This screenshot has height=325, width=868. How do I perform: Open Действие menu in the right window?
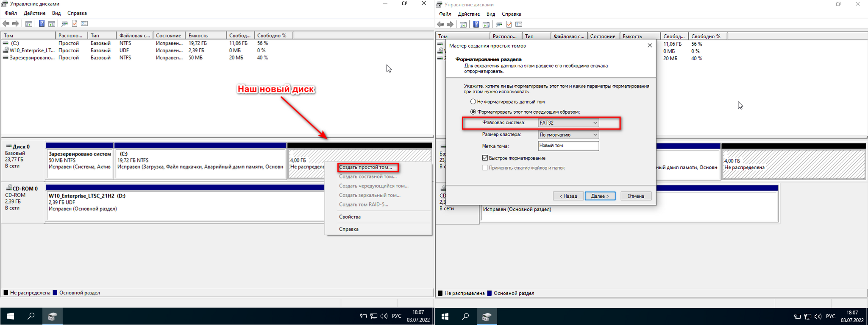(x=469, y=14)
